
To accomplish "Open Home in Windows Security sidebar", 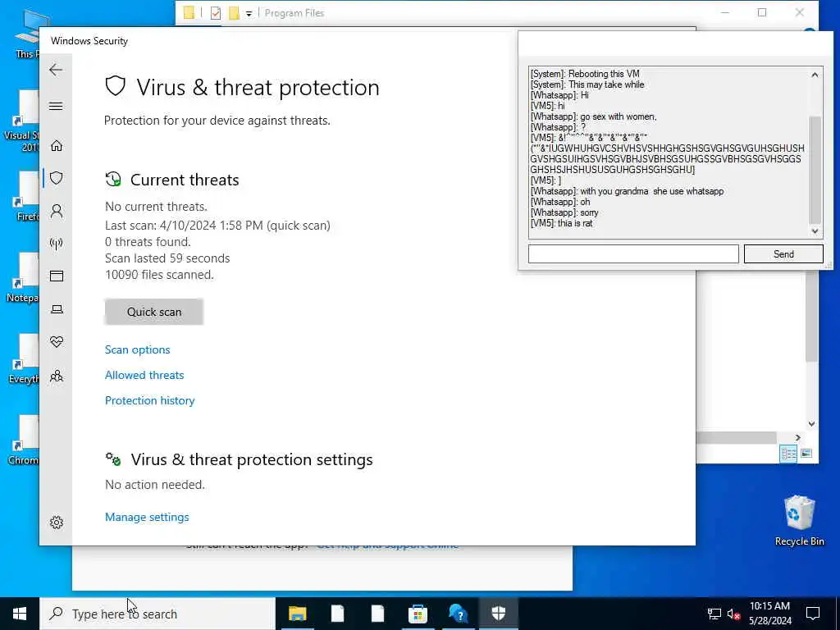I will pyautogui.click(x=57, y=146).
